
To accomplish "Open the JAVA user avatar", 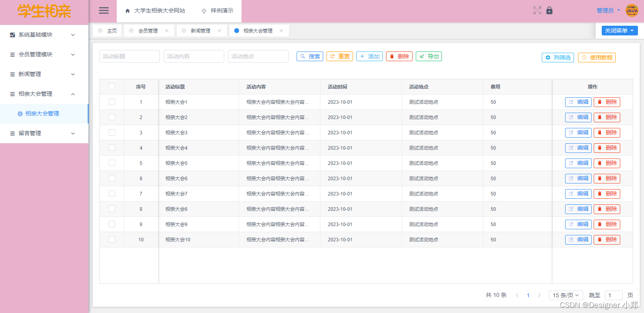I will [x=632, y=10].
